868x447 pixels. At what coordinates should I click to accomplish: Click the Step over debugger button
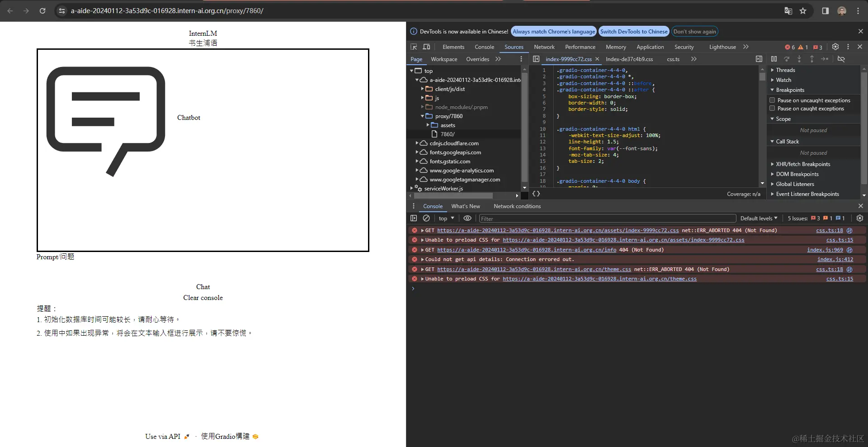coord(787,59)
